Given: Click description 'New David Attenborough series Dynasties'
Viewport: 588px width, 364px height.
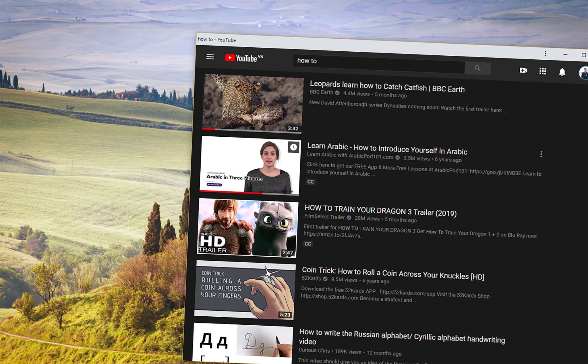Looking at the screenshot, I should 408,106.
